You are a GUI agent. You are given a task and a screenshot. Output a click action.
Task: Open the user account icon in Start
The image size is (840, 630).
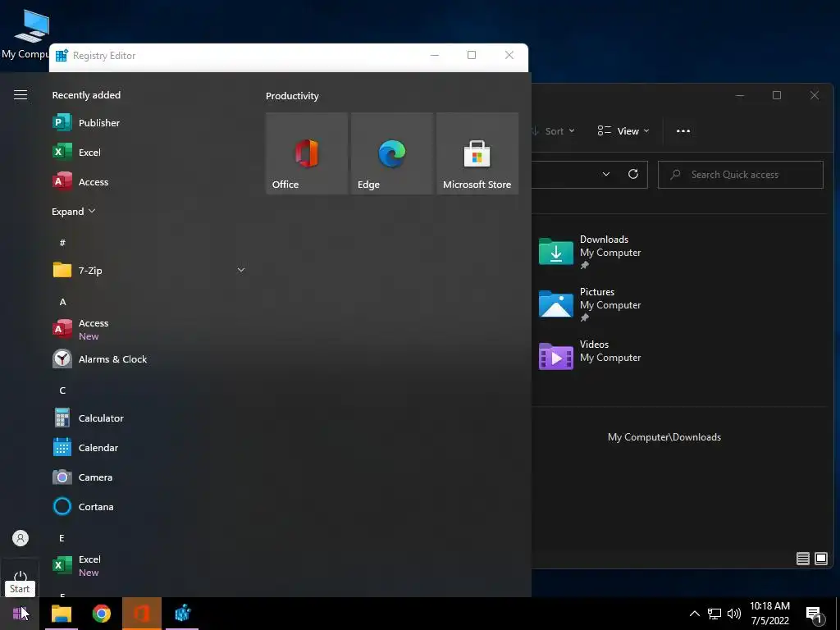pyautogui.click(x=21, y=538)
